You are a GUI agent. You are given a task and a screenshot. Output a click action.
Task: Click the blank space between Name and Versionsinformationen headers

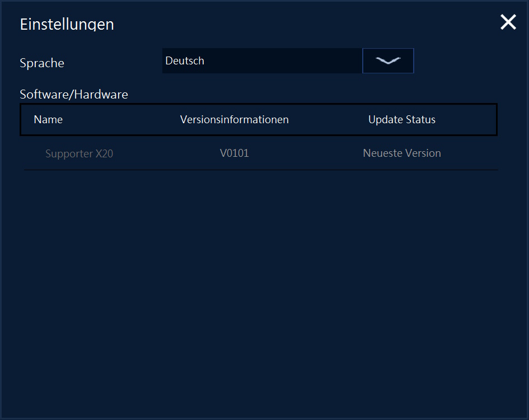coord(120,120)
